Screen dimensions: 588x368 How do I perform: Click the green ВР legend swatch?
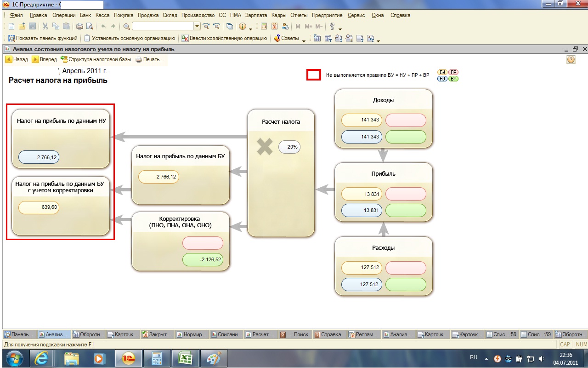coord(453,79)
